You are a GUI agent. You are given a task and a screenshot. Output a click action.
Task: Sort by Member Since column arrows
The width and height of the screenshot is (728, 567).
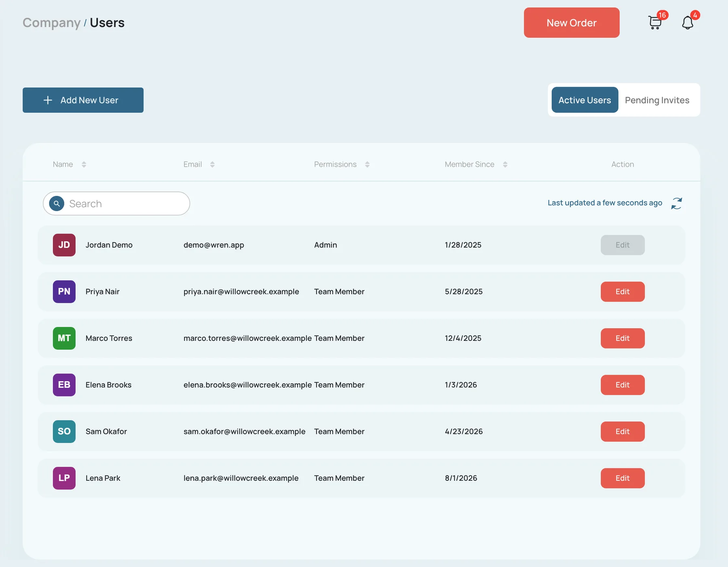pyautogui.click(x=505, y=164)
